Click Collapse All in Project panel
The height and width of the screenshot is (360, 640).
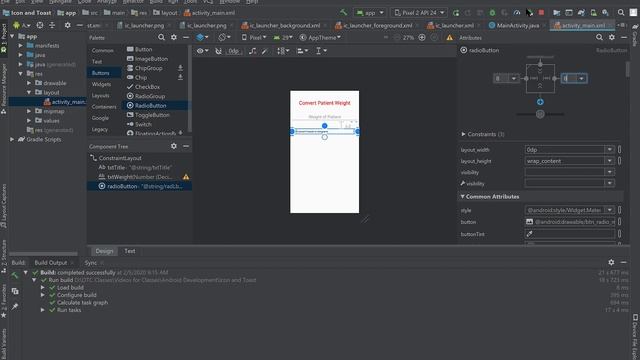(52, 25)
